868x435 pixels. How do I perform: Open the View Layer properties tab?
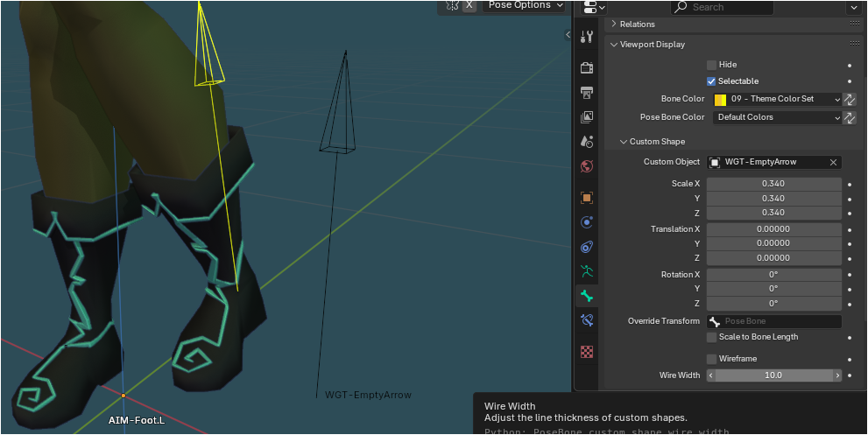pyautogui.click(x=587, y=116)
